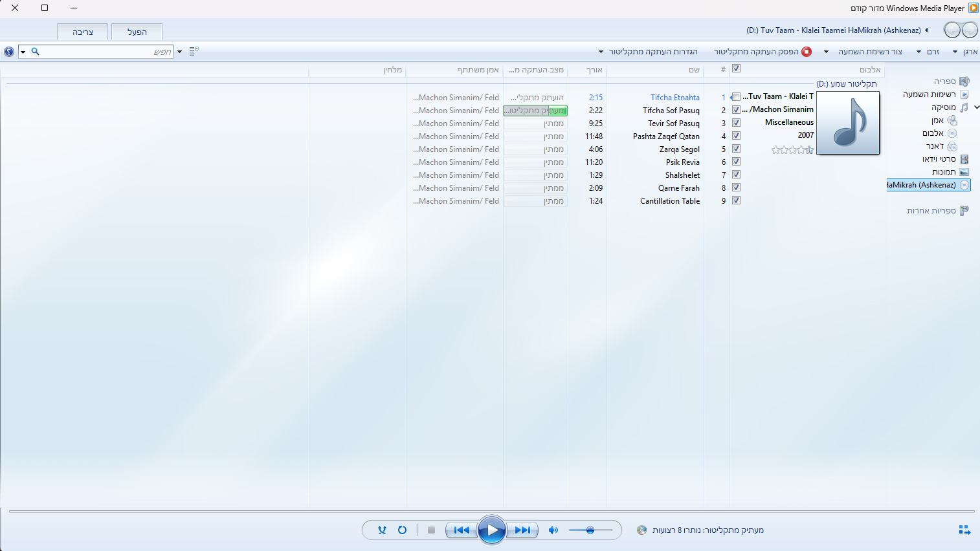Turn on shuffle mode

[x=382, y=530]
